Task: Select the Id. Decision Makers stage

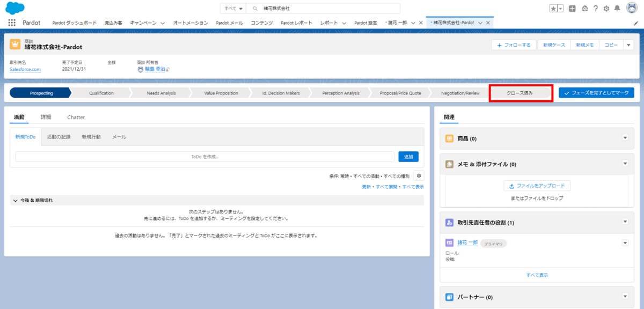Action: [x=281, y=93]
